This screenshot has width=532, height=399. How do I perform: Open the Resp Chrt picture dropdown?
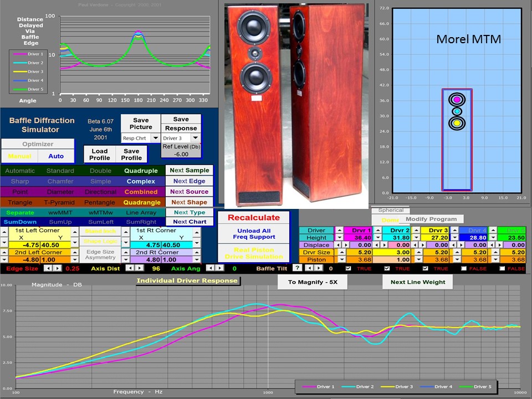(x=155, y=138)
